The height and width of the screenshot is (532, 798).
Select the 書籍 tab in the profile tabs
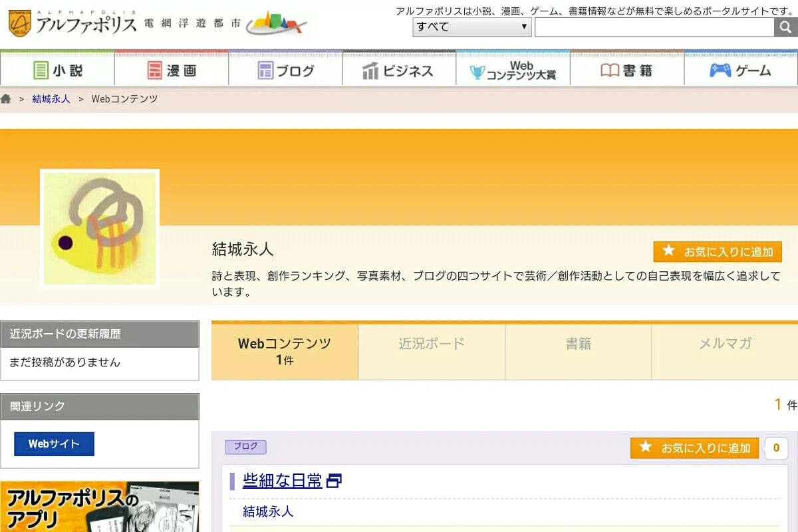[579, 351]
